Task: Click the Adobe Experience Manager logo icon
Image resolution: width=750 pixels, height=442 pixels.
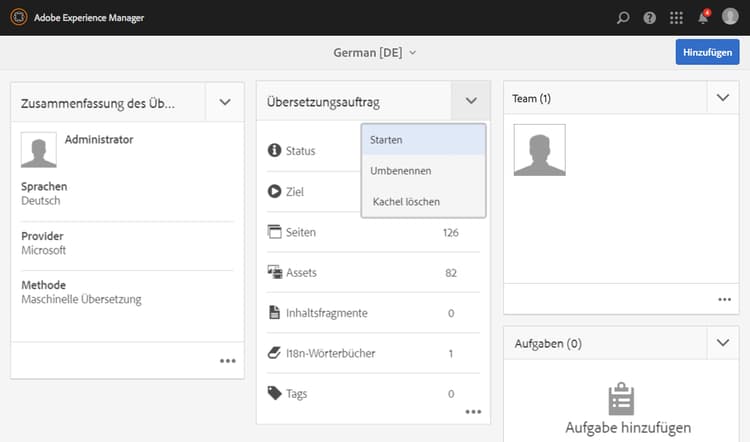Action: coord(17,17)
